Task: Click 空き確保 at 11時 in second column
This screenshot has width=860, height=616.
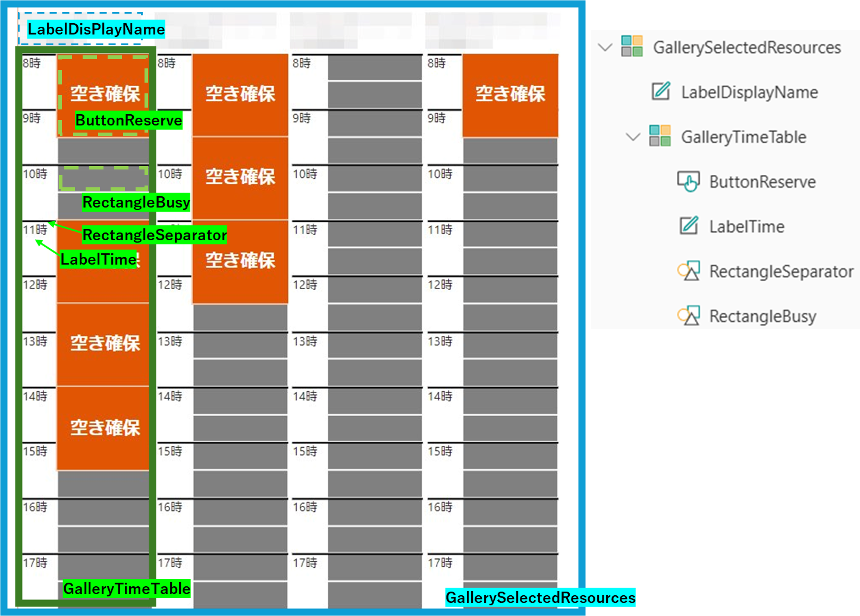Action: point(240,262)
